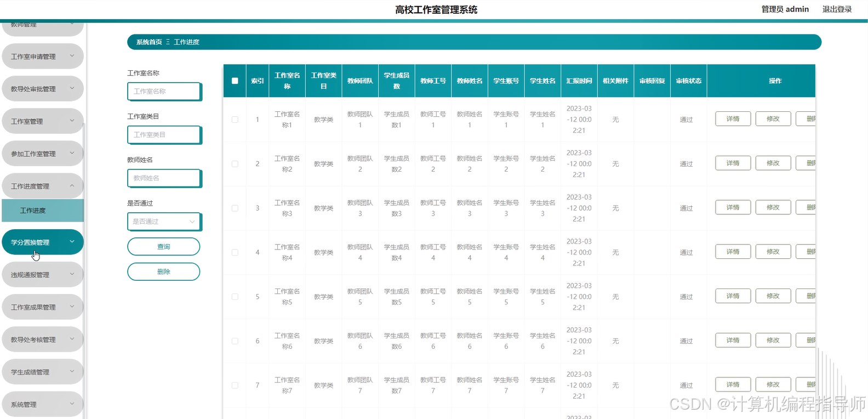The height and width of the screenshot is (419, 868).
Task: Click 修改 for row 7
Action: [773, 385]
